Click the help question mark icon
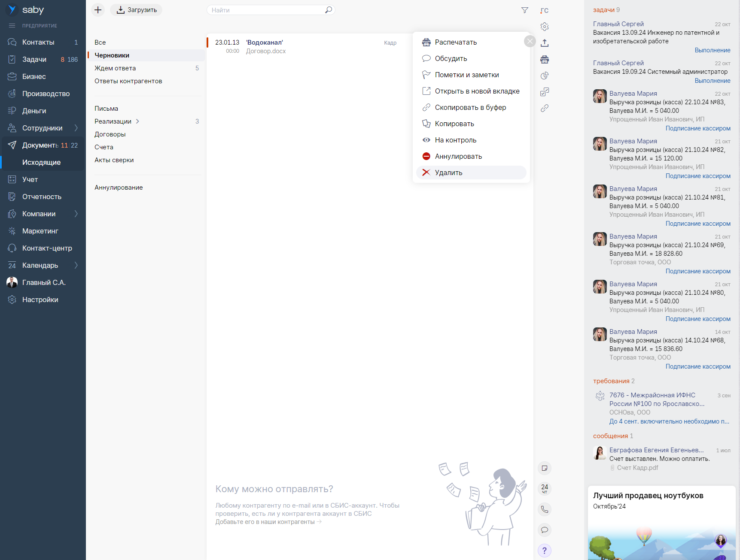Image resolution: width=740 pixels, height=560 pixels. (545, 551)
